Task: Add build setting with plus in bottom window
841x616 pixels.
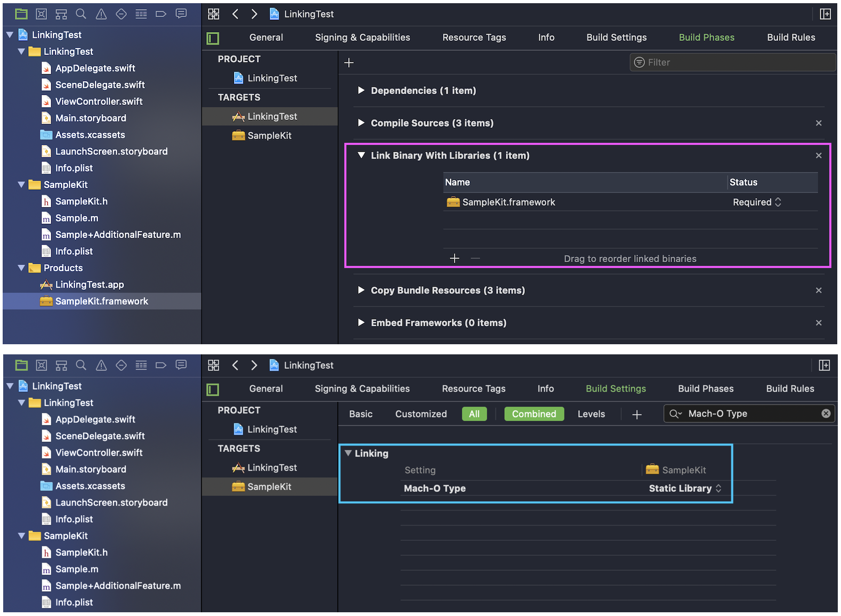Action: click(637, 414)
